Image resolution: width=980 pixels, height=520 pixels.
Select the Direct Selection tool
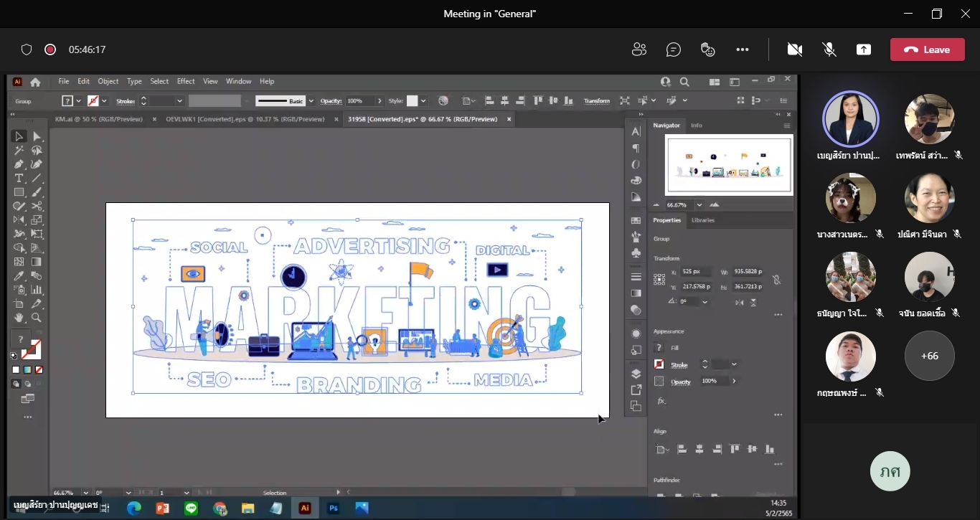point(37,136)
